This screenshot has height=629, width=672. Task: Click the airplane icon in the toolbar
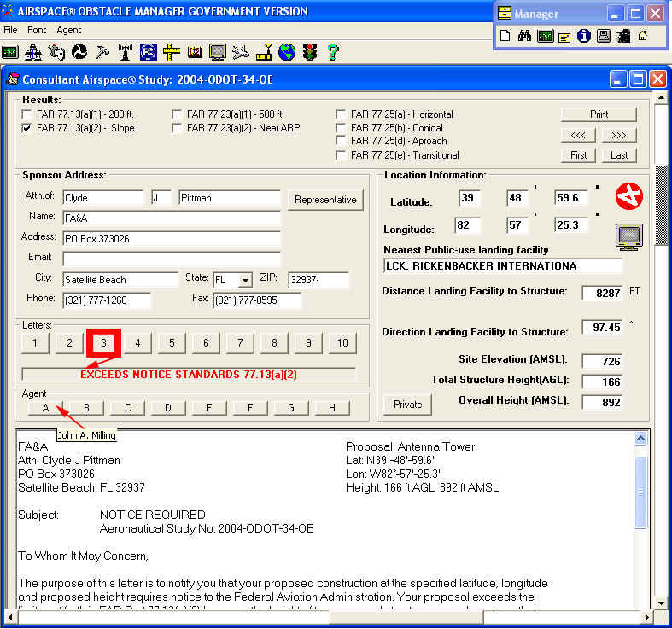point(241,52)
